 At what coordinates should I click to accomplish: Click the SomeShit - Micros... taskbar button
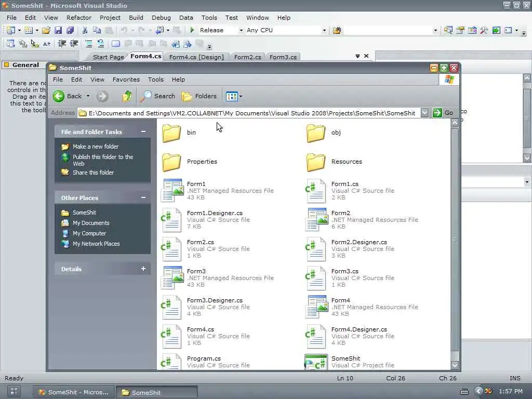(x=73, y=392)
